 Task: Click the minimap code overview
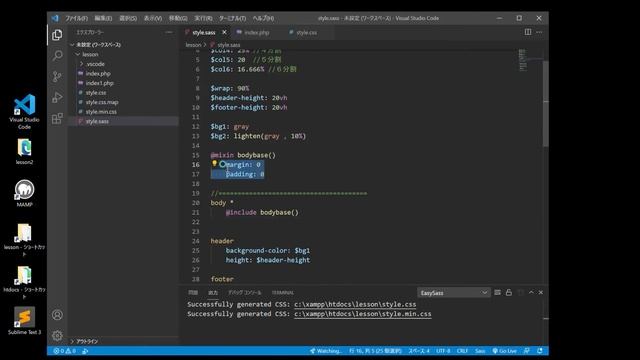(522, 60)
